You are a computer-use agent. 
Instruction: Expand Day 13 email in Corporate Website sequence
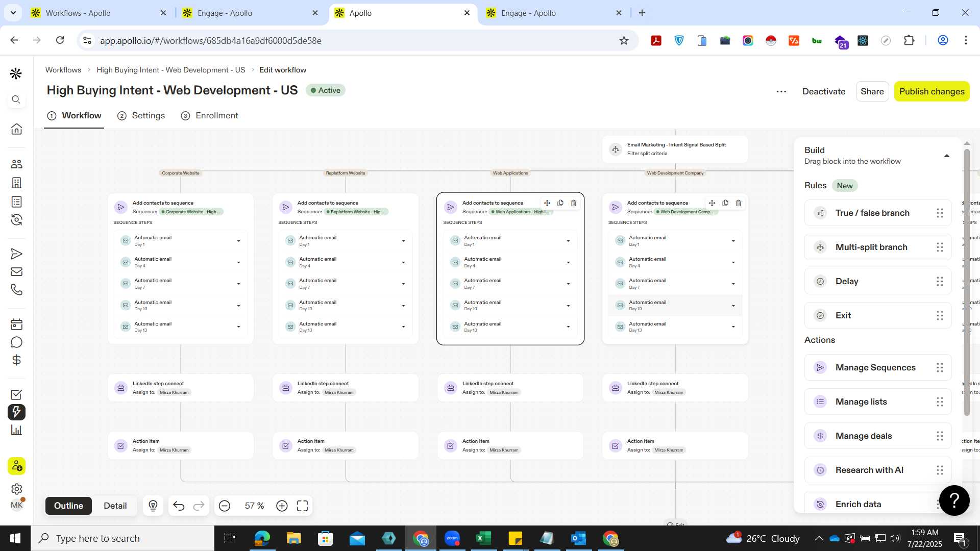[x=238, y=327]
